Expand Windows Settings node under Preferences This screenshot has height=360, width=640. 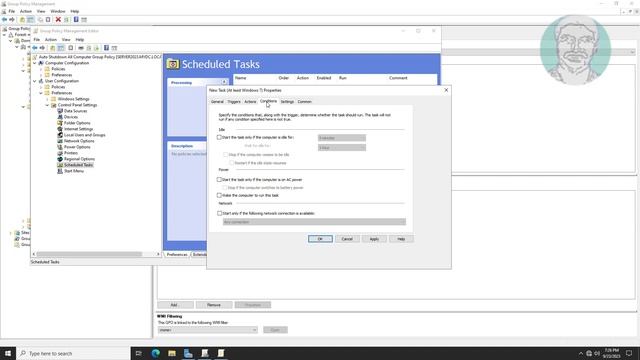[x=47, y=99]
